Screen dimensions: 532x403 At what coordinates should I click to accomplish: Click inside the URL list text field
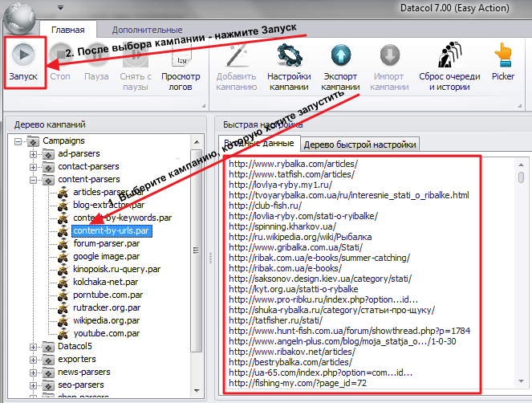pos(351,275)
